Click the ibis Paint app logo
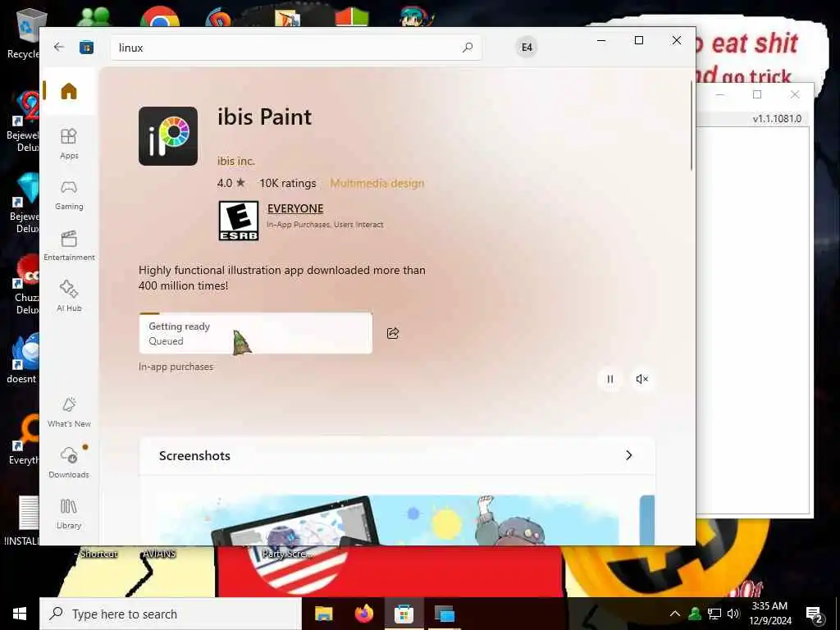Image resolution: width=840 pixels, height=630 pixels. 168,136
